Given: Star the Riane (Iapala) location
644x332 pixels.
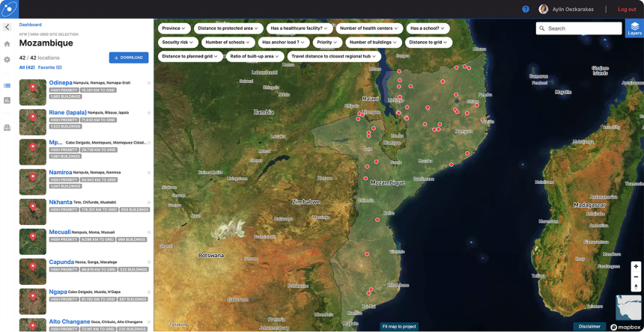Looking at the screenshot, I should pos(149,113).
